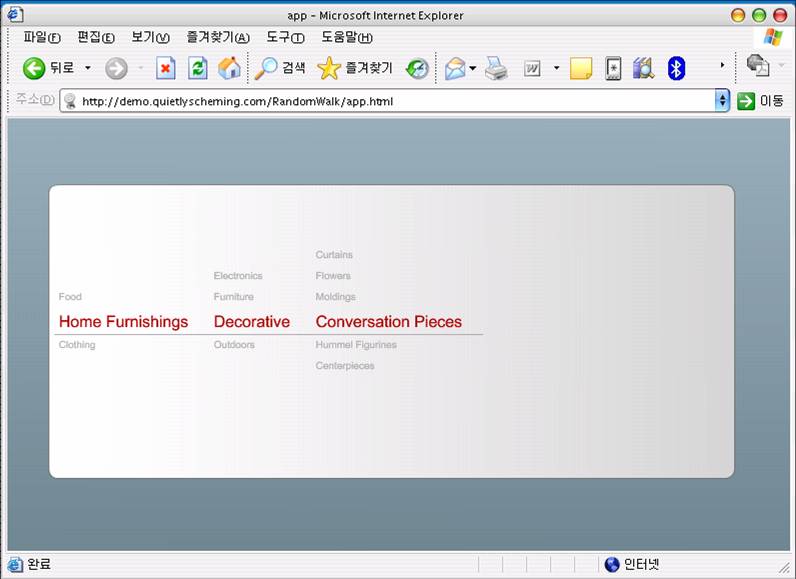Click the 인터넷 zone globe icon
This screenshot has width=796, height=579.
pyautogui.click(x=612, y=564)
